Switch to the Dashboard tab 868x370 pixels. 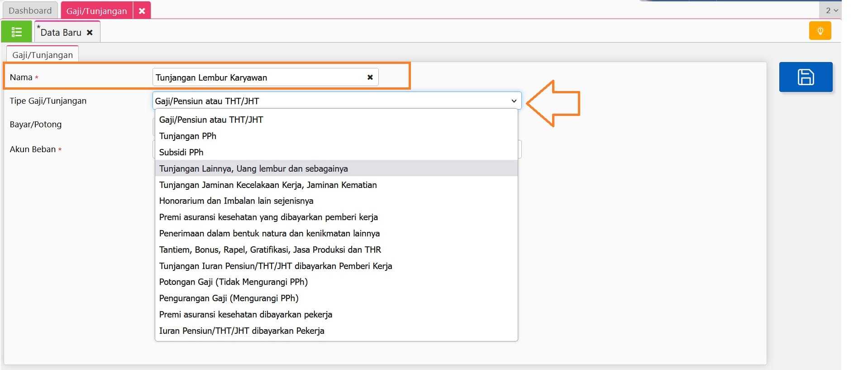pos(30,11)
